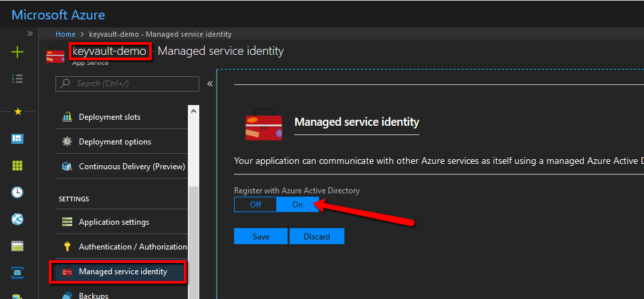Open the All services list icon
This screenshot has width=644, height=299.
(17, 79)
